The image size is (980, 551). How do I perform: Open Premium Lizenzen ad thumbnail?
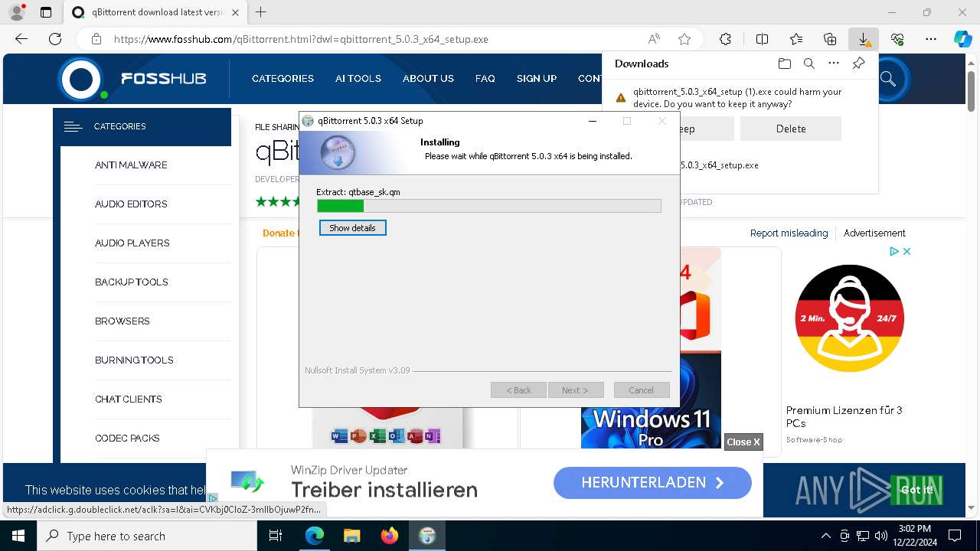[x=850, y=319]
